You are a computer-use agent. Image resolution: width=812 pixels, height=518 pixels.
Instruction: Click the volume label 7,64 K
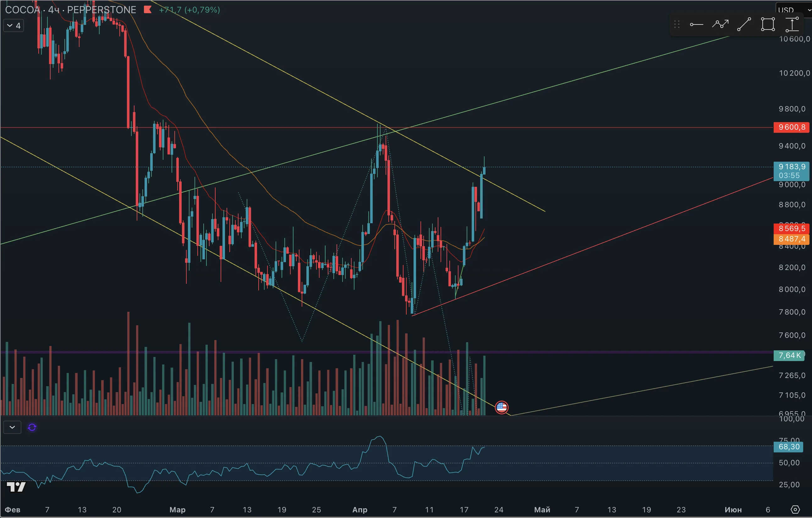(789, 355)
